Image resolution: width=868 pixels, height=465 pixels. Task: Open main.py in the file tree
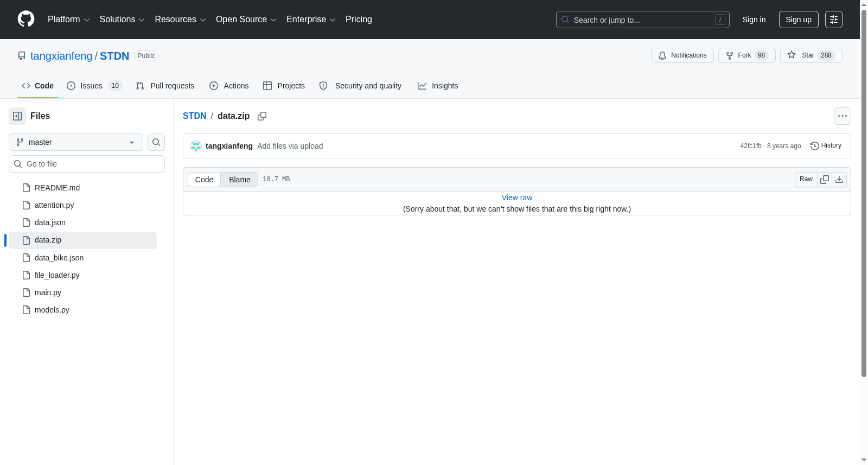click(x=82, y=292)
